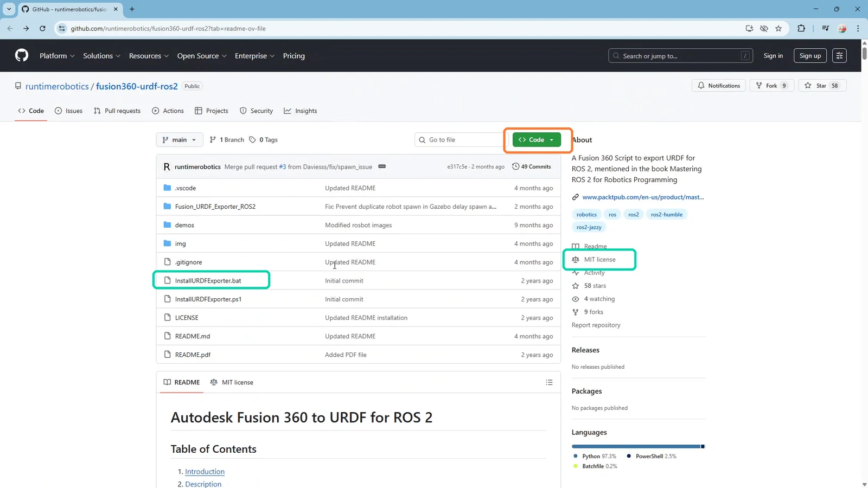Viewport: 868px width, 488px height.
Task: Open the InstallURDFExporter.ps1 file
Action: [208, 299]
